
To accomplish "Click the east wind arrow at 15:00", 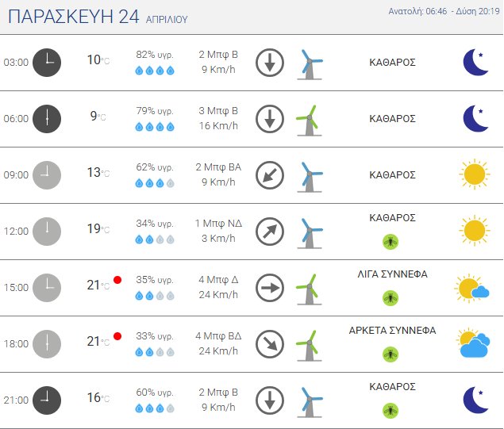I will pos(270,288).
